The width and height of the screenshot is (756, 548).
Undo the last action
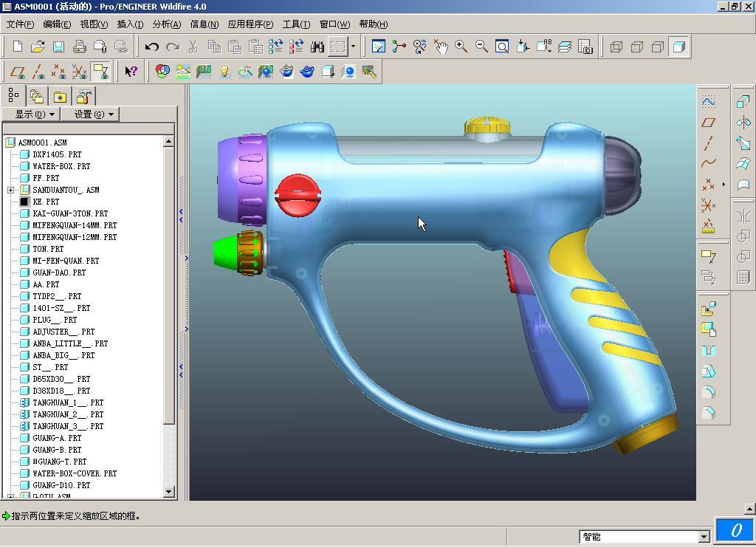pos(152,47)
